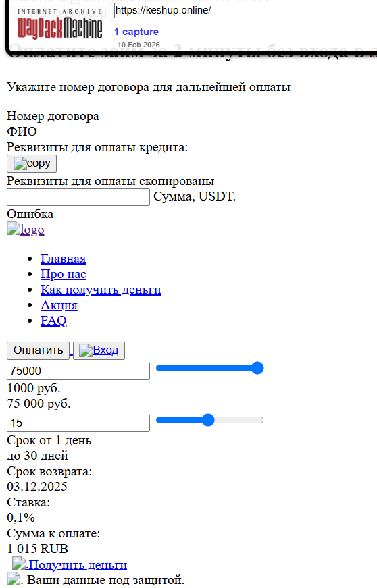
Task: Click the "03.12.2025" return date
Action: tap(37, 487)
